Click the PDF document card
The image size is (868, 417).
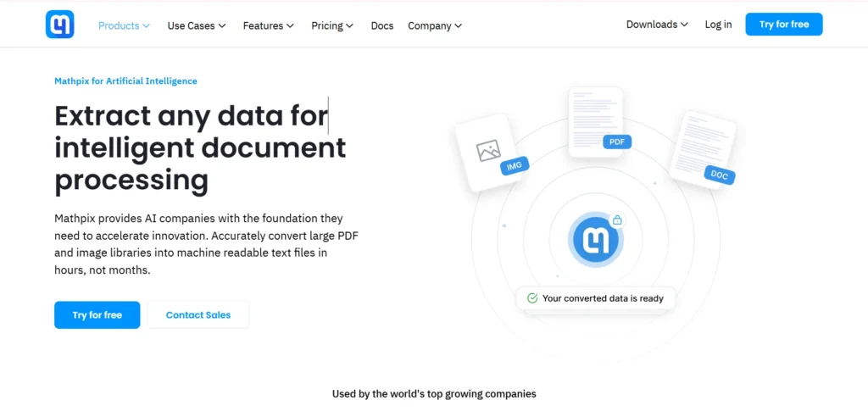click(x=595, y=117)
